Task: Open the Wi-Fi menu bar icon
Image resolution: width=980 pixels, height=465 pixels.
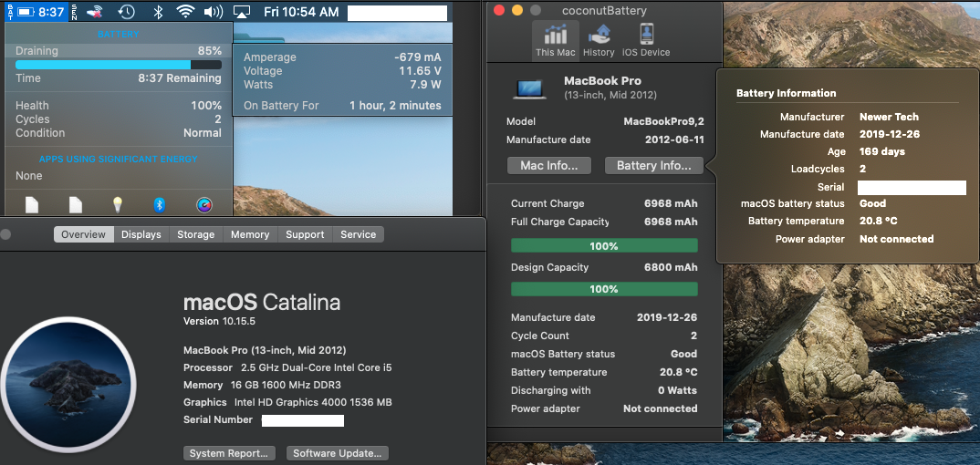Action: coord(185,12)
